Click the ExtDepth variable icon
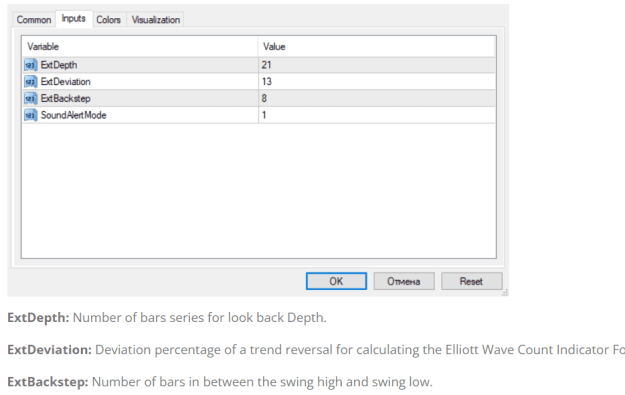This screenshot has width=625, height=395. coord(30,65)
